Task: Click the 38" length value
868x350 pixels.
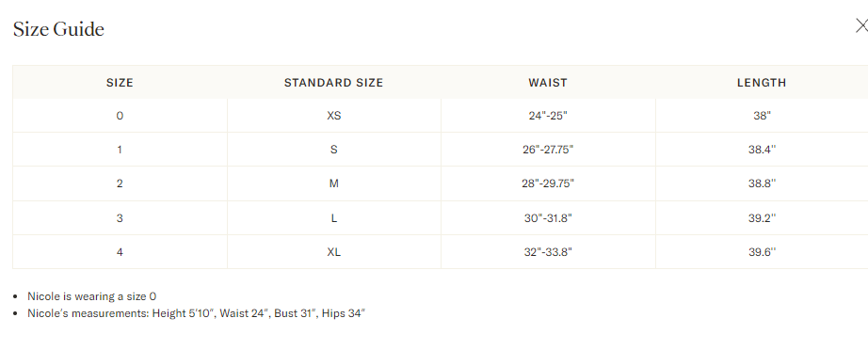Action: [x=762, y=116]
